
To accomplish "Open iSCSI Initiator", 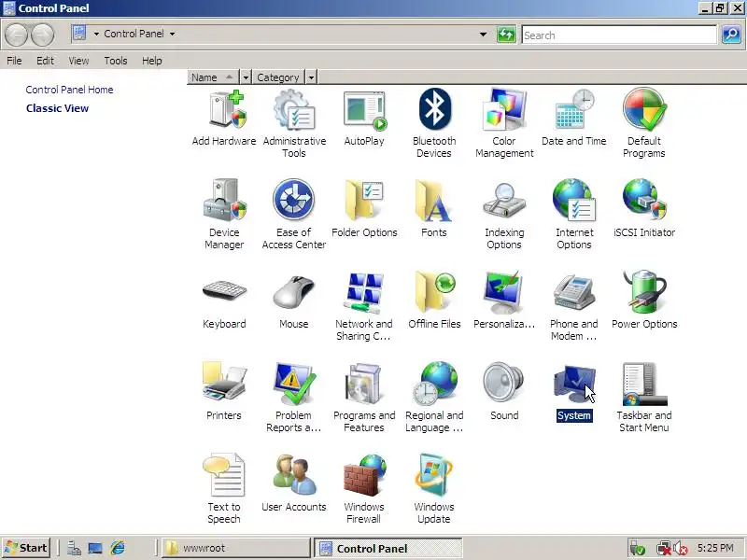I will tap(644, 209).
